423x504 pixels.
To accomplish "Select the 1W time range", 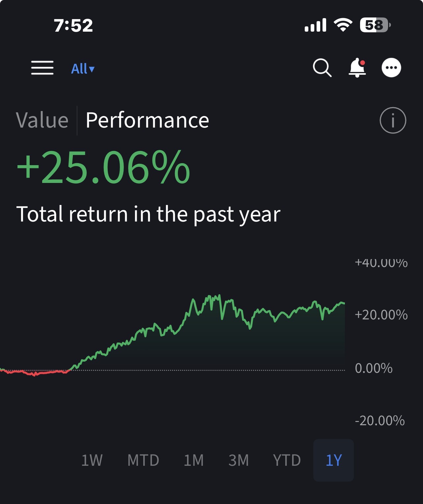I will 92,460.
